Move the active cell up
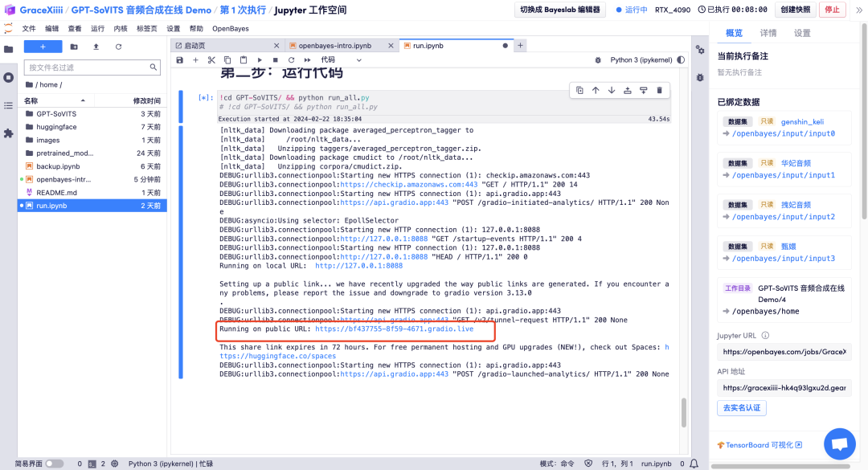The width and height of the screenshot is (868, 470). 596,90
